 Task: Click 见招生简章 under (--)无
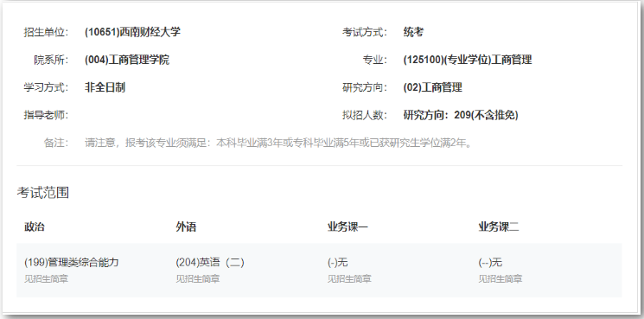point(501,278)
